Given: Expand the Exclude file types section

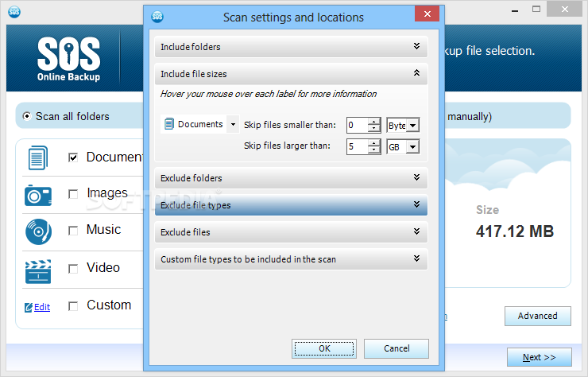Looking at the screenshot, I should tap(291, 205).
